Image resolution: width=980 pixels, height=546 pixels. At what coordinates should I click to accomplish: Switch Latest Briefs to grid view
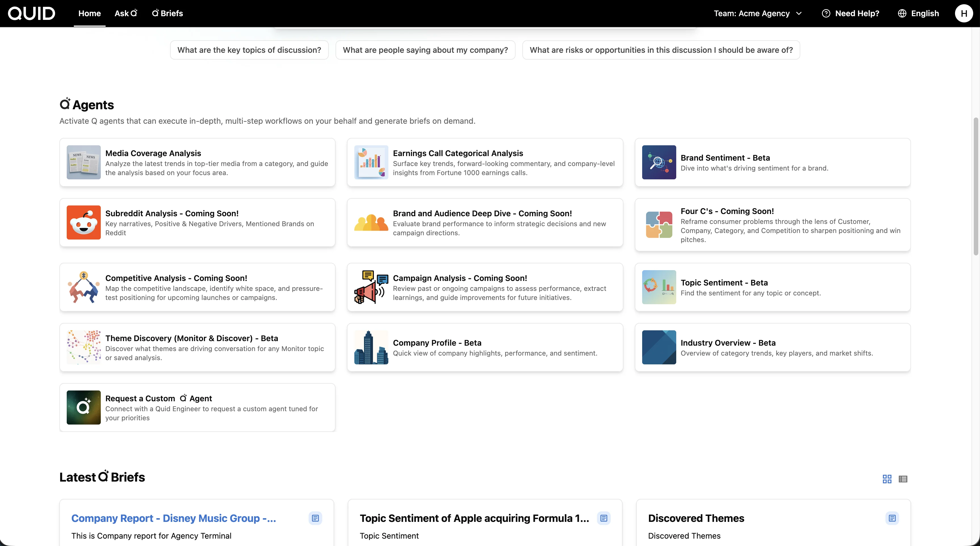887,479
